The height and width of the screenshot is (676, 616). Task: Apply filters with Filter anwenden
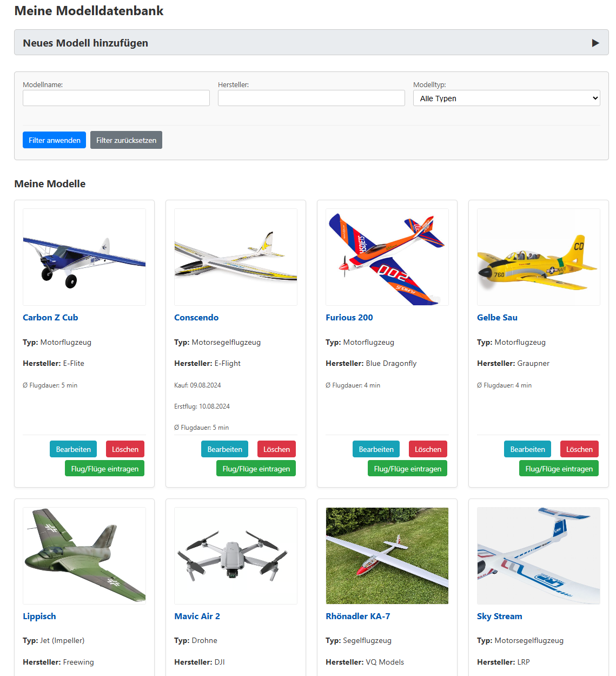click(x=54, y=140)
